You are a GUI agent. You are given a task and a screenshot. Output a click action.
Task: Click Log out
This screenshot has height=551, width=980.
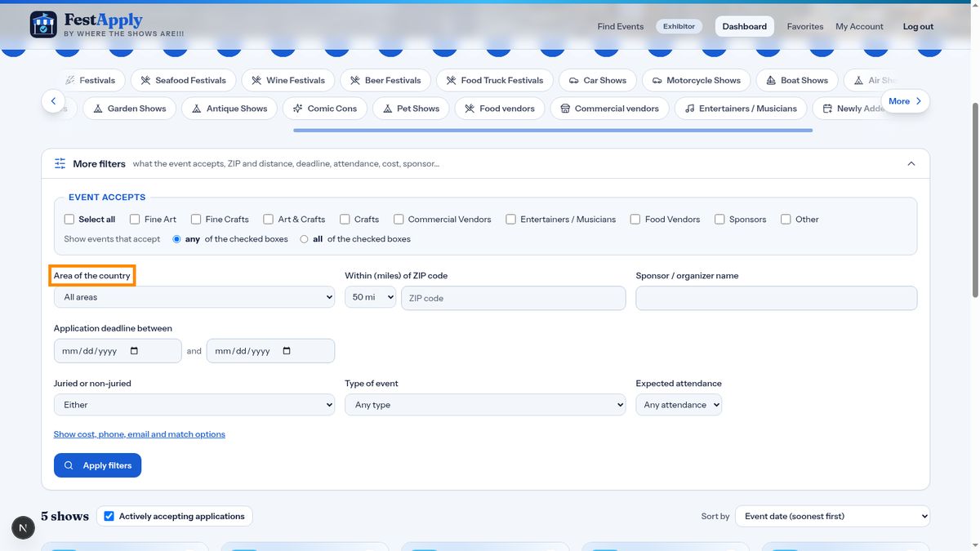point(918,27)
